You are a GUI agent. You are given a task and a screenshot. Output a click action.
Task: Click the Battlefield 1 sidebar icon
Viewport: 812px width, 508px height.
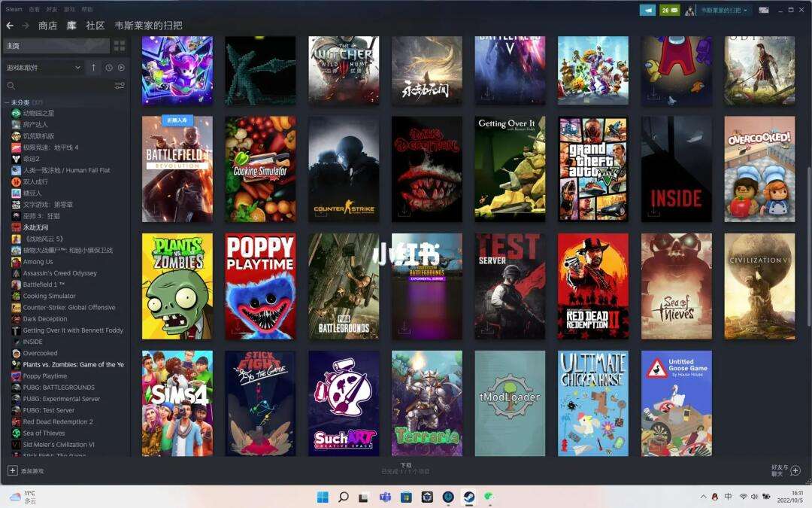pos(16,284)
